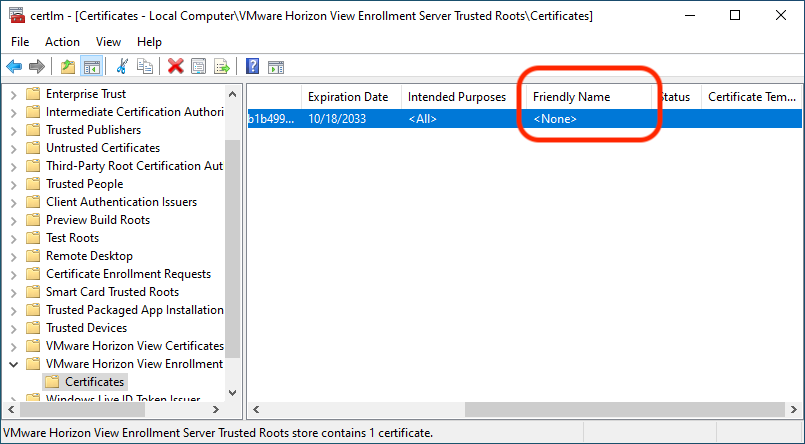Expand the Trusted Publishers node
Screen dimensions: 805x444
coord(13,130)
